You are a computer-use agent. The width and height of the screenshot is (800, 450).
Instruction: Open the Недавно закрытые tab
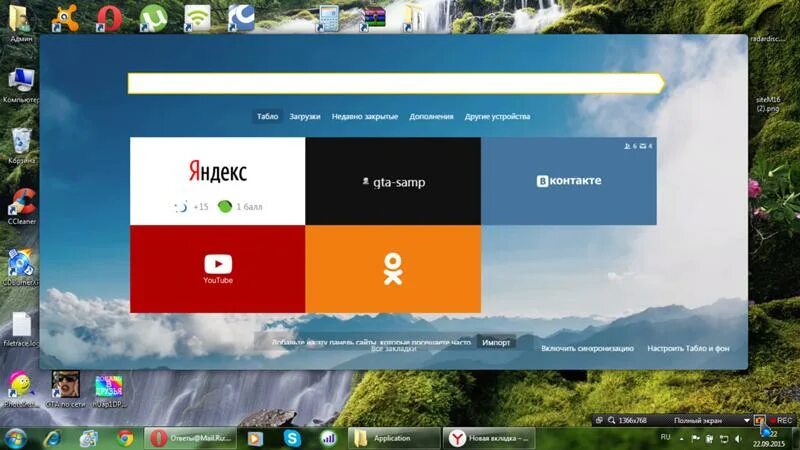click(x=365, y=116)
